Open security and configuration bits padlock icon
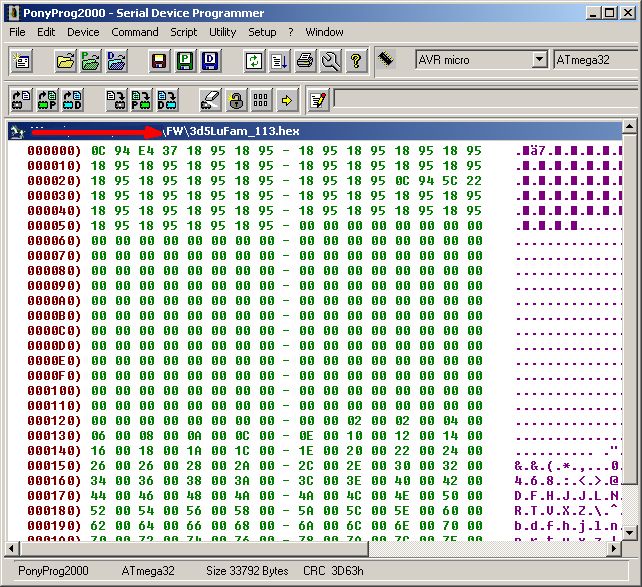The height and width of the screenshot is (587, 642). [236, 100]
